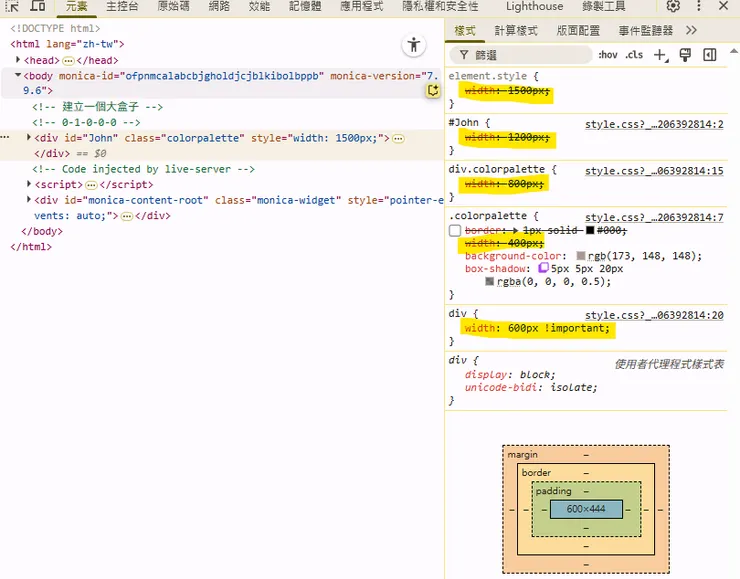This screenshot has height=579, width=740.
Task: Collapse the body element arrow
Action: [x=18, y=75]
